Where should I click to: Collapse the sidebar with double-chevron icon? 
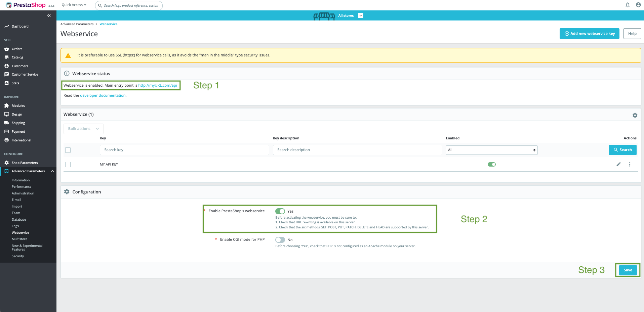pos(49,16)
